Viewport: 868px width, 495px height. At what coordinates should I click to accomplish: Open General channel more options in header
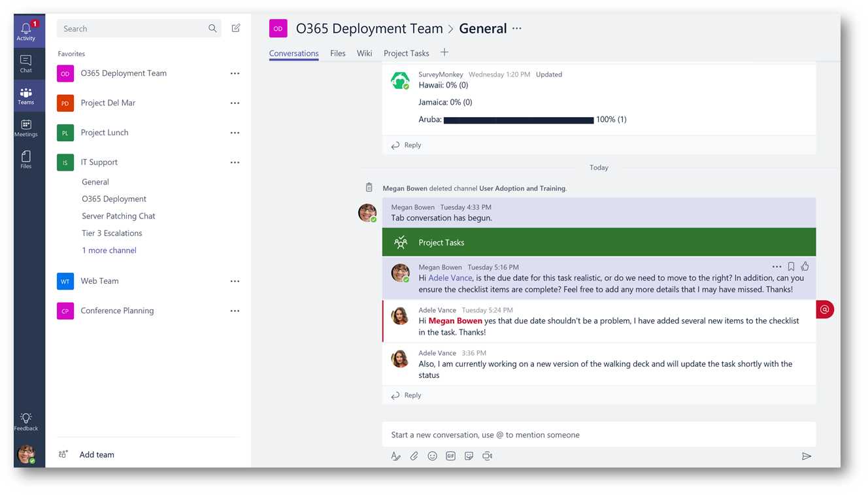point(517,29)
